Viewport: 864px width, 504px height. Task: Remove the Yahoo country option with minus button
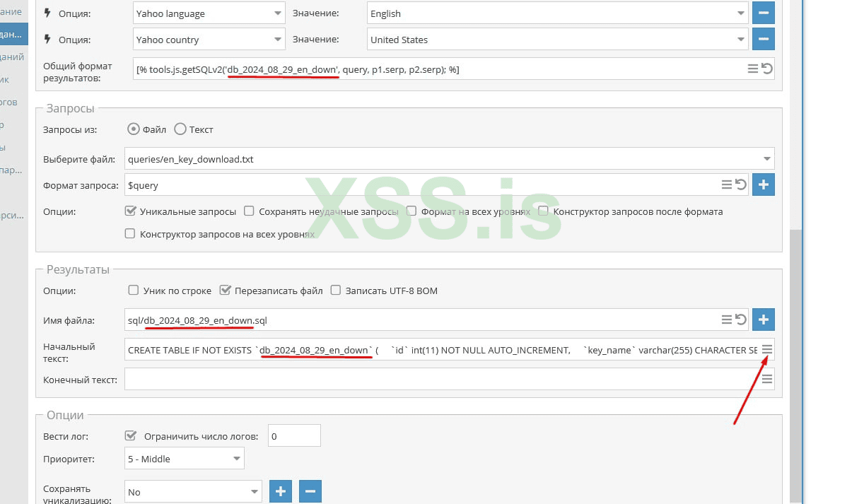pyautogui.click(x=763, y=39)
